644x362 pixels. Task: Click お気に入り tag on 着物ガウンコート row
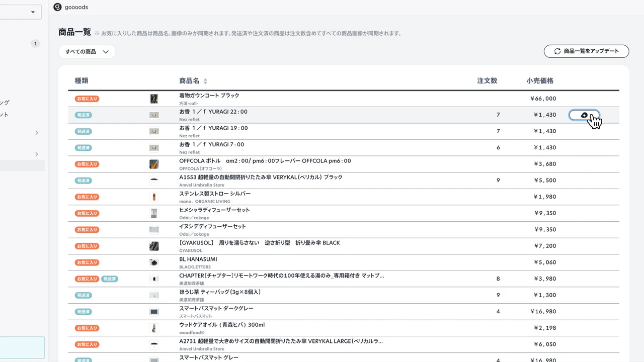point(87,99)
